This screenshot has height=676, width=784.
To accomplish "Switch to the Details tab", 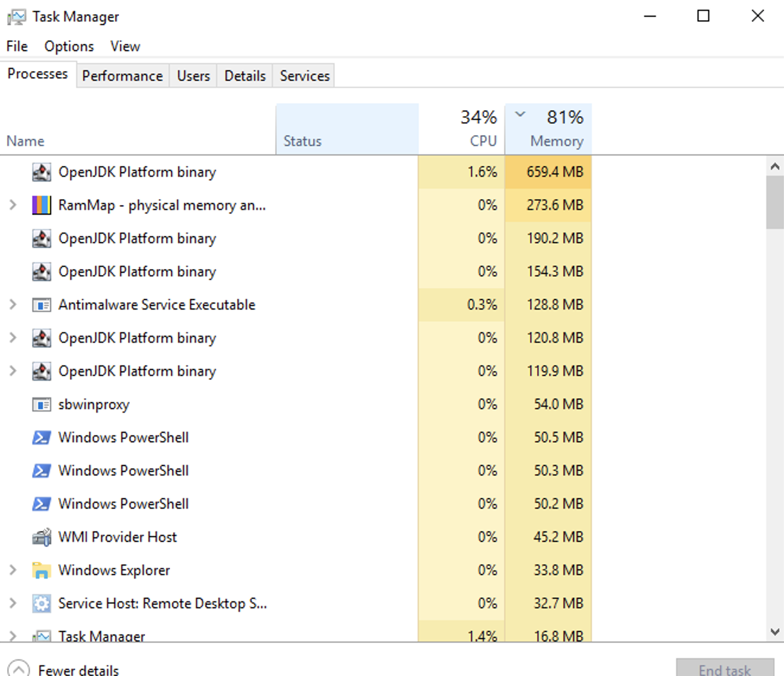I will tap(245, 76).
